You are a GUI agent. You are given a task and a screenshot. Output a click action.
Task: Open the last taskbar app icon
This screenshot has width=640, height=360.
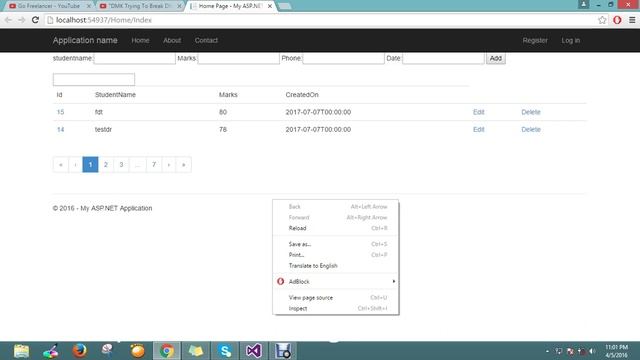pyautogui.click(x=282, y=351)
